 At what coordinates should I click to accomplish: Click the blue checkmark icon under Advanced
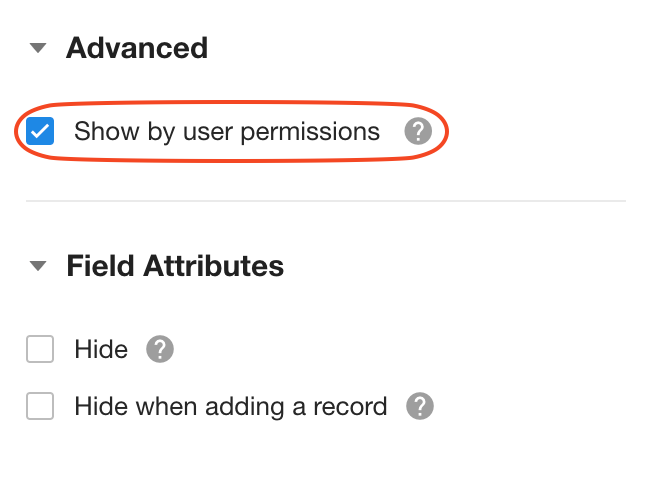[41, 132]
